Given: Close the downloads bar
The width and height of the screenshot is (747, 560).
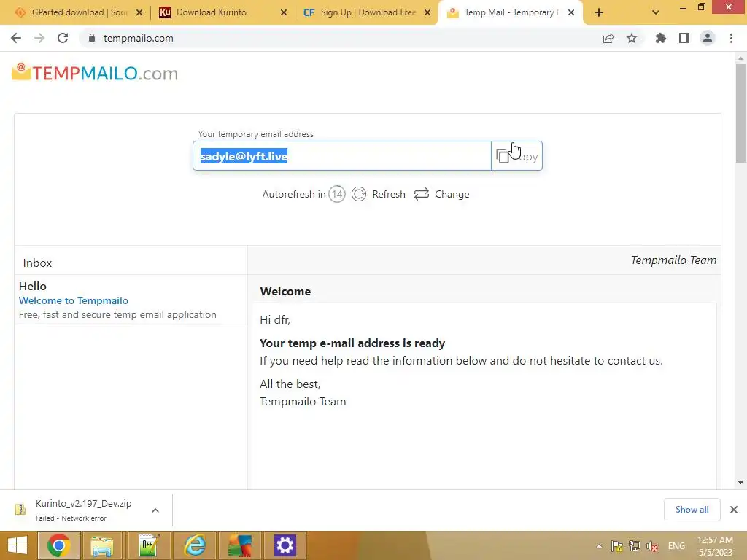Looking at the screenshot, I should 734,510.
